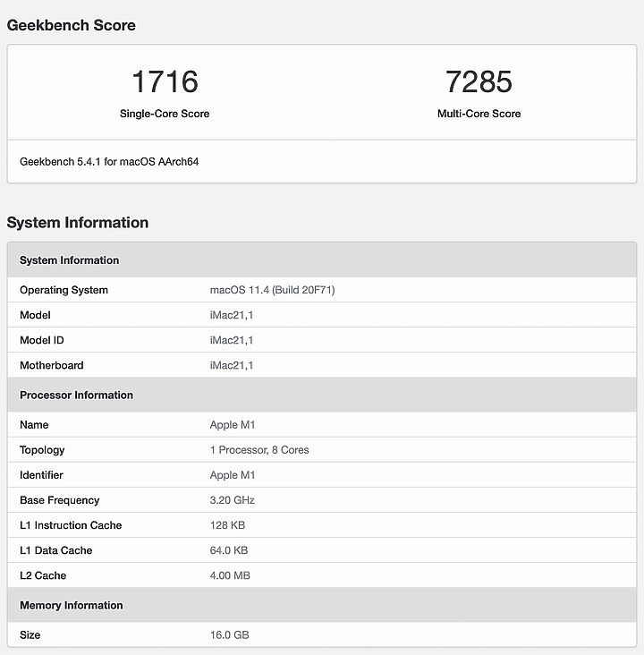Viewport: 644px width, 655px height.
Task: Select the iMac21,1 value in Model ID row
Action: (x=232, y=340)
